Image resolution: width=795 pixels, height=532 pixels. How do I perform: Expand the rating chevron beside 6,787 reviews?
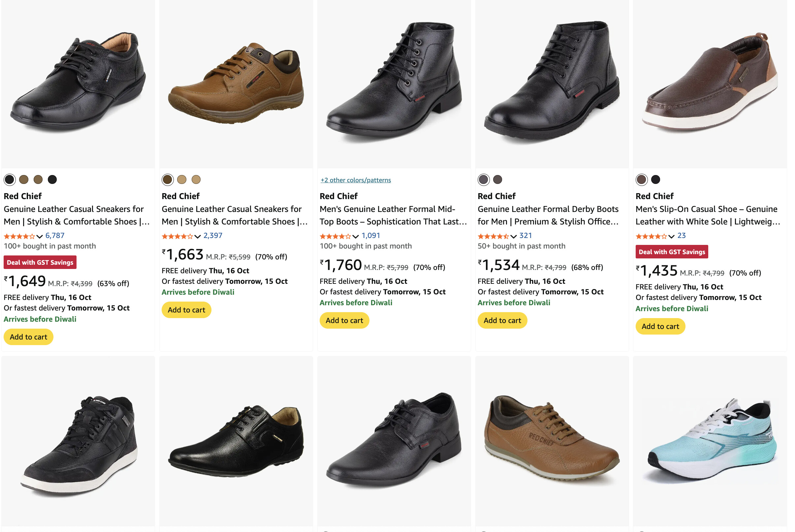coord(40,236)
